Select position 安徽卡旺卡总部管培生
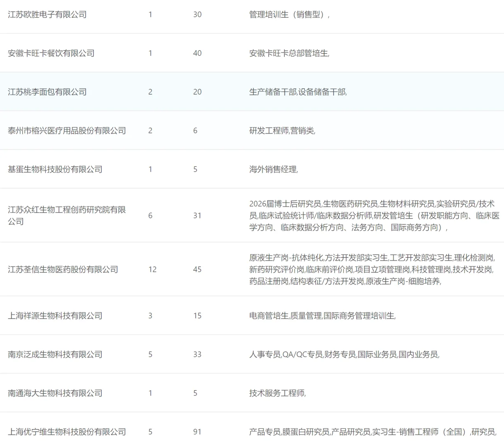The width and height of the screenshot is (504, 444). [x=289, y=53]
